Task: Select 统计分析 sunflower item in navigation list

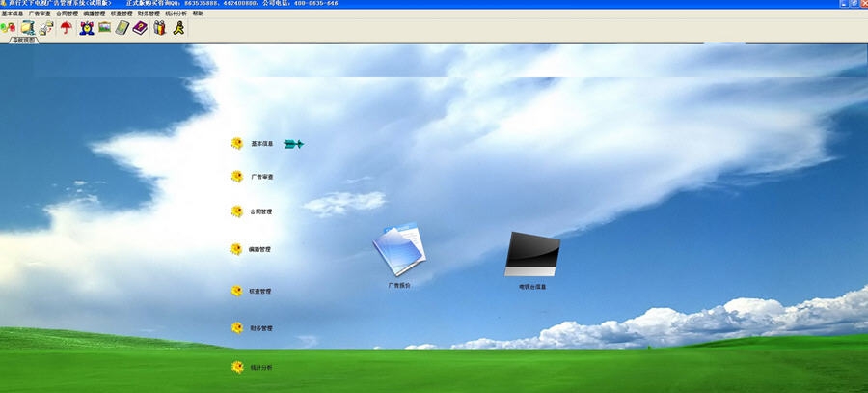Action: 252,367
